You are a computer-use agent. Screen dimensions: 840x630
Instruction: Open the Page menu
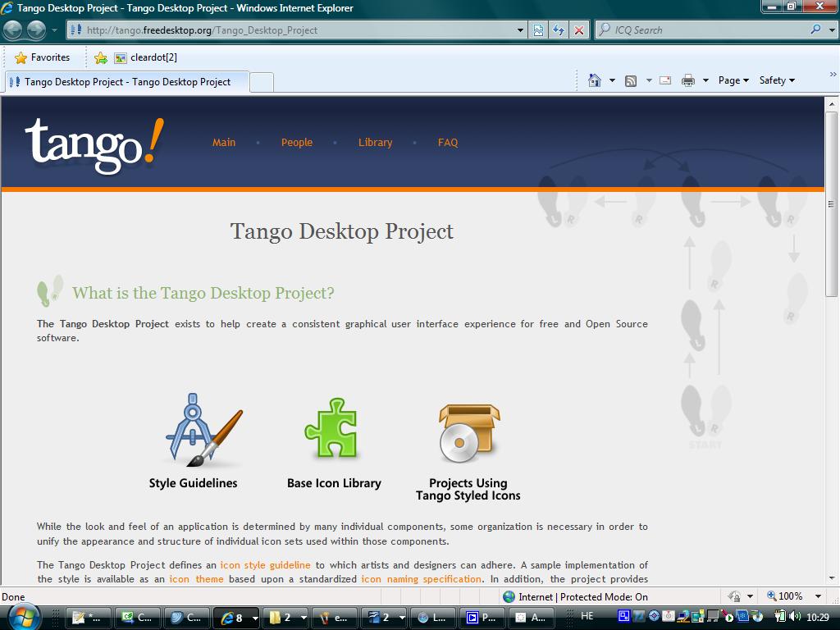tap(733, 80)
